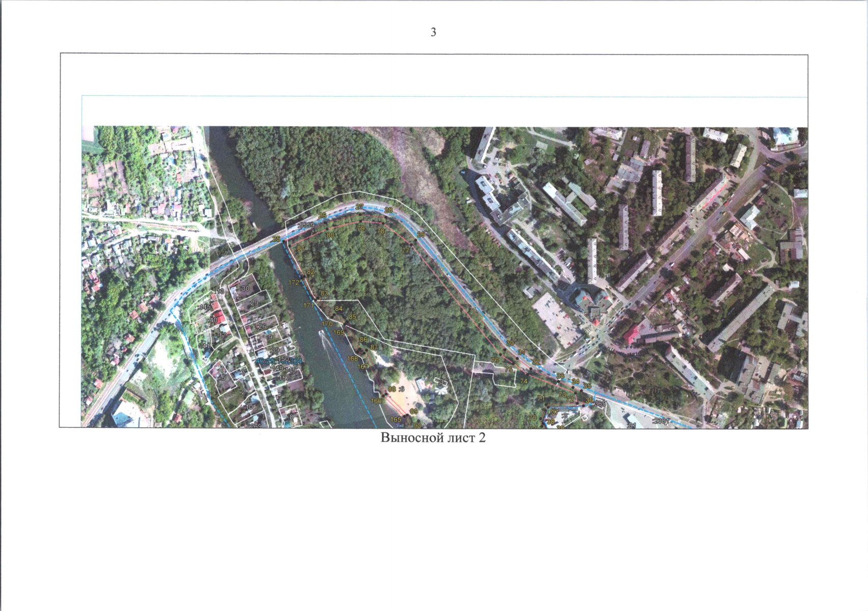Select point label 76 in the woods

pos(495,360)
